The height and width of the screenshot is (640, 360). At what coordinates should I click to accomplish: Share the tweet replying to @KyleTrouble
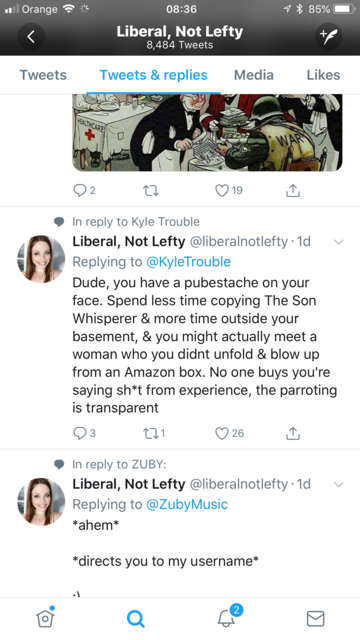[293, 433]
